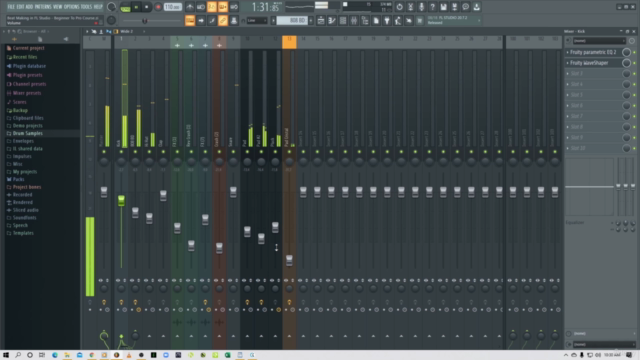Open the plugin picker funnel icon

[x=387, y=20]
